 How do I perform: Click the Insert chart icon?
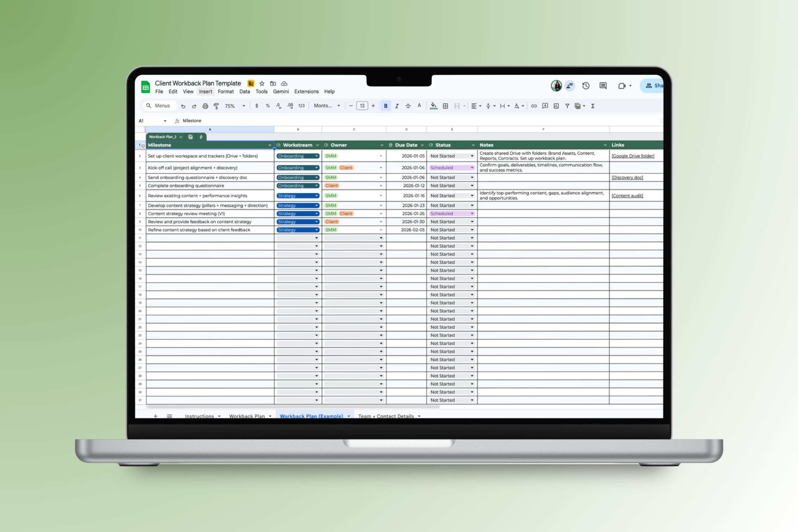click(x=556, y=106)
